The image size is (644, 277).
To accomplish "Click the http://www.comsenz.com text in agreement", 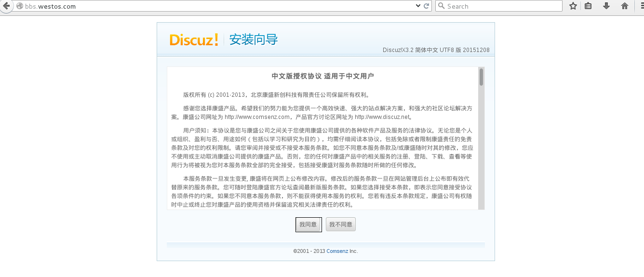I will [x=257, y=117].
